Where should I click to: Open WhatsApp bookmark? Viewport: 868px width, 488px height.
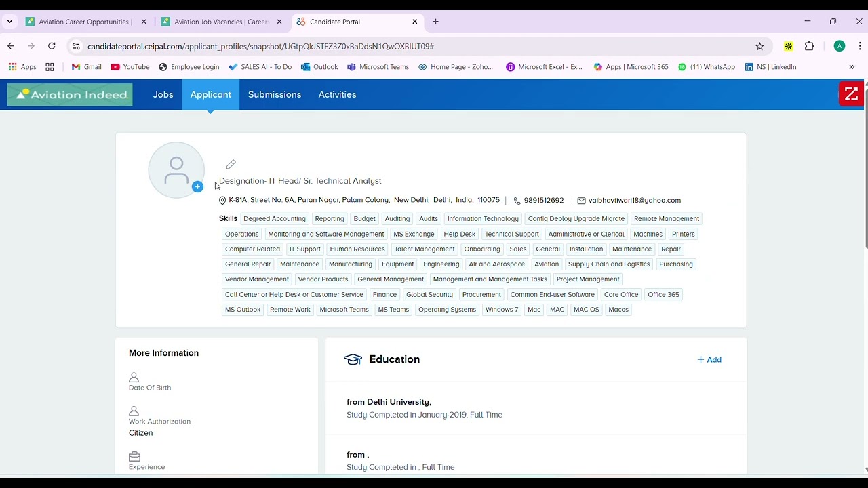tap(706, 67)
